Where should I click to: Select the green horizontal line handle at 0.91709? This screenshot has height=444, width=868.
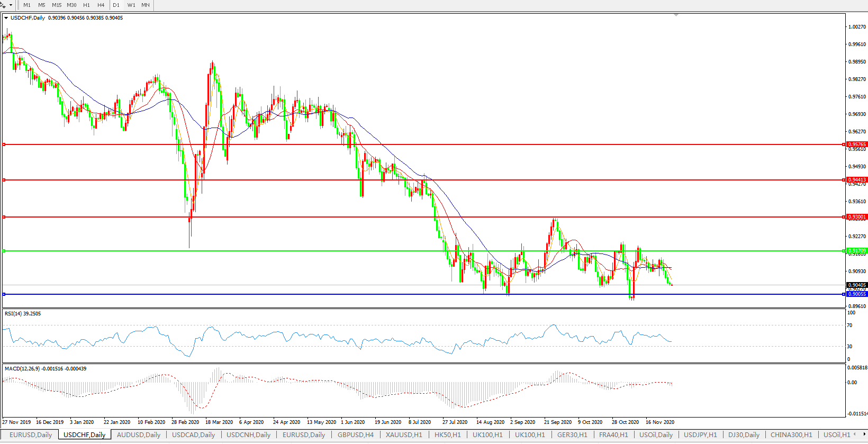4,251
